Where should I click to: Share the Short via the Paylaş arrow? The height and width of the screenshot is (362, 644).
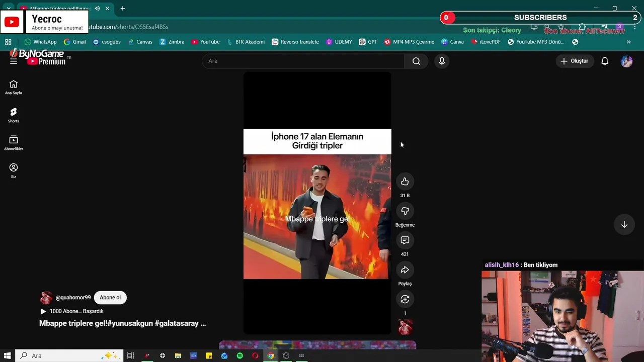[x=405, y=270]
